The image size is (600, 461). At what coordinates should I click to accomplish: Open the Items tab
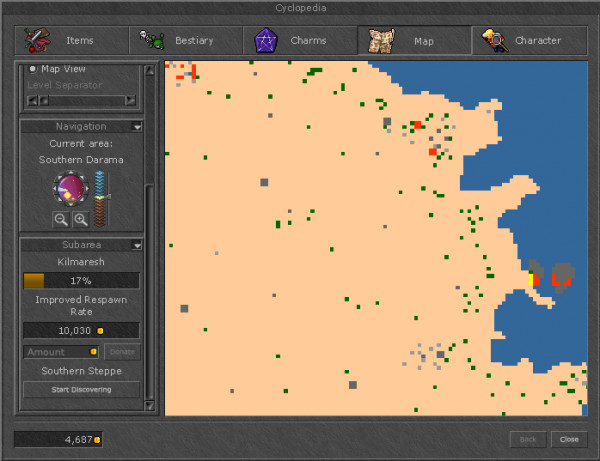(x=72, y=40)
